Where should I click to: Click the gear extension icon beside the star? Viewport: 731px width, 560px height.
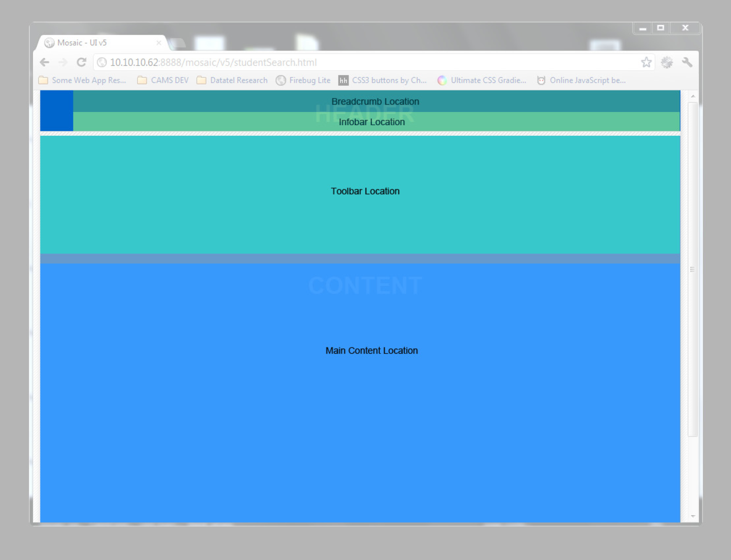[x=667, y=62]
